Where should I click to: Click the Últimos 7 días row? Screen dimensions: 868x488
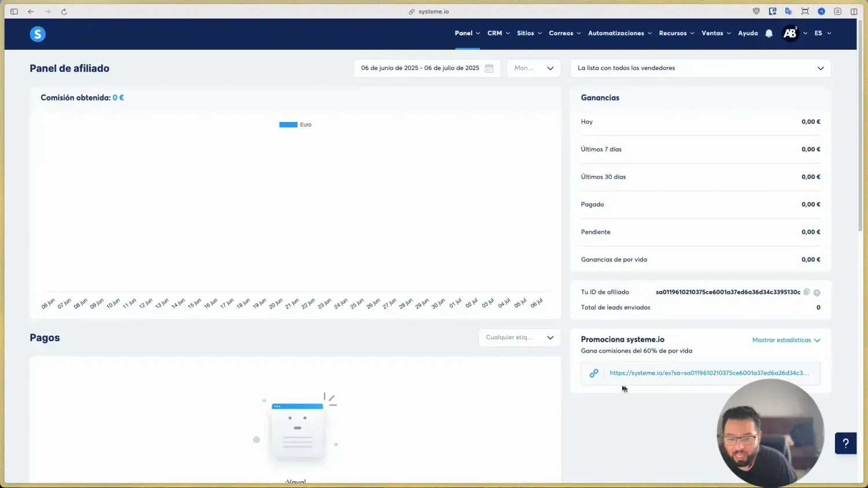[700, 149]
